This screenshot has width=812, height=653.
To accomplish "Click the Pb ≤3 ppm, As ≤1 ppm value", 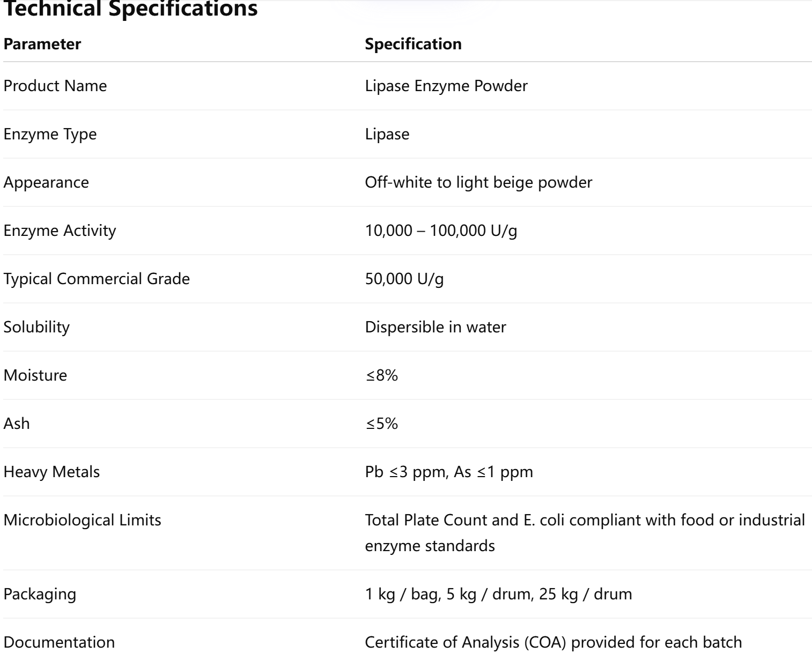I will [449, 472].
